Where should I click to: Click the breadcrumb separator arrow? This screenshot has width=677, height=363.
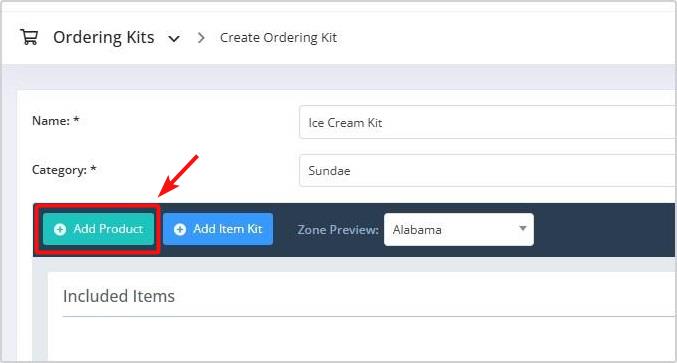click(x=201, y=38)
